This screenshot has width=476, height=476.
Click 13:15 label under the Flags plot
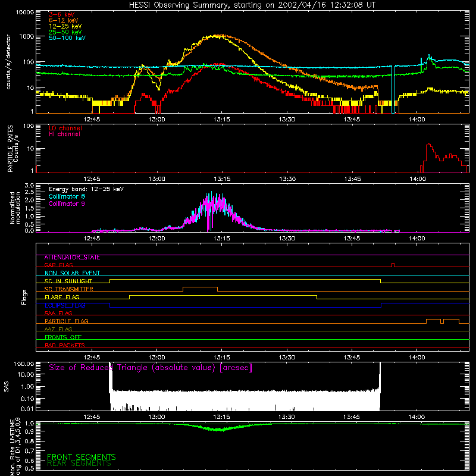(x=221, y=358)
